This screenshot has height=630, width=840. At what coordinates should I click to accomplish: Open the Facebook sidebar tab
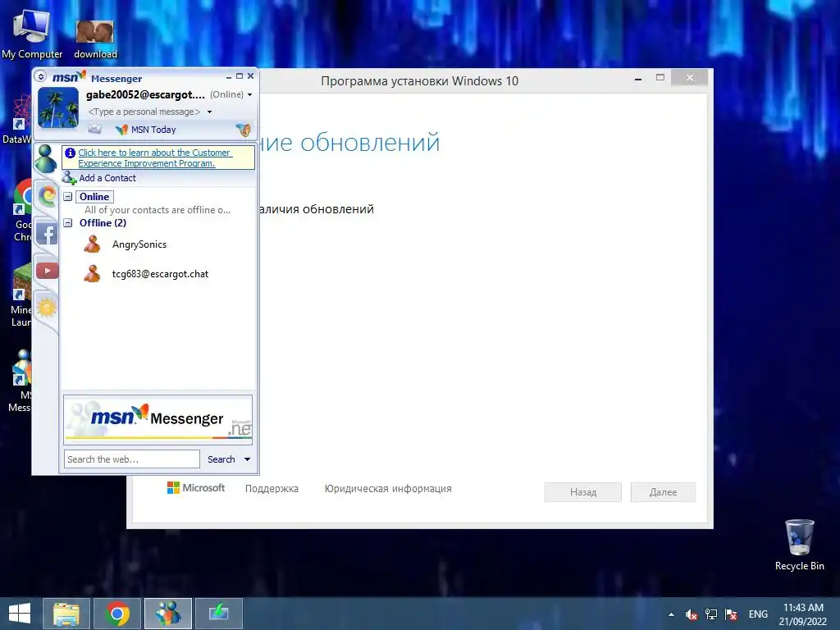click(x=47, y=234)
